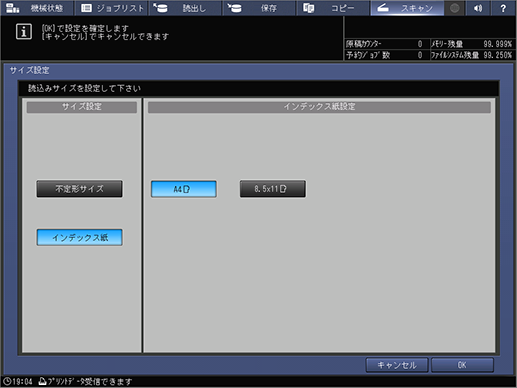
Task: Select the 不定形サイズ custom size button
Action: coord(79,189)
